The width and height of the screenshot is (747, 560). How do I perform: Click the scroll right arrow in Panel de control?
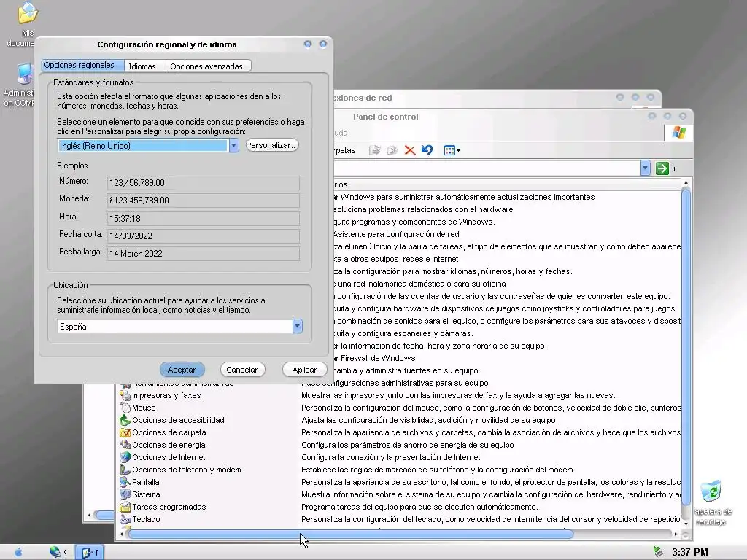[676, 534]
